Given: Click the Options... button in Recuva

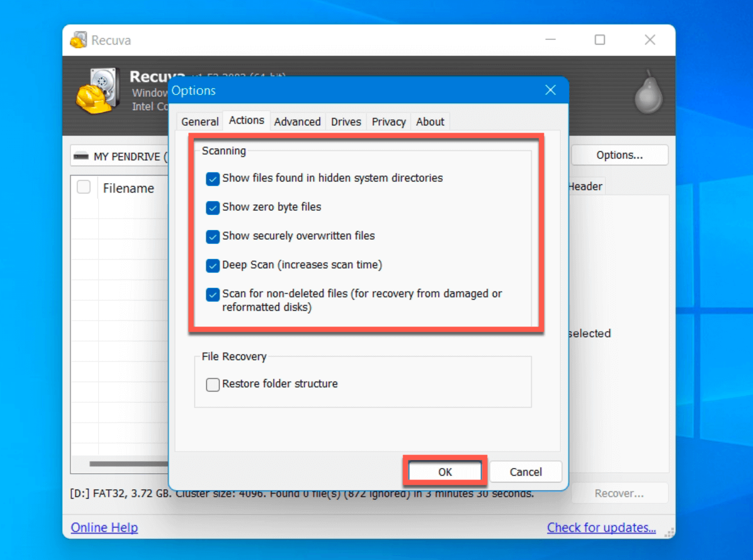Looking at the screenshot, I should coord(619,155).
